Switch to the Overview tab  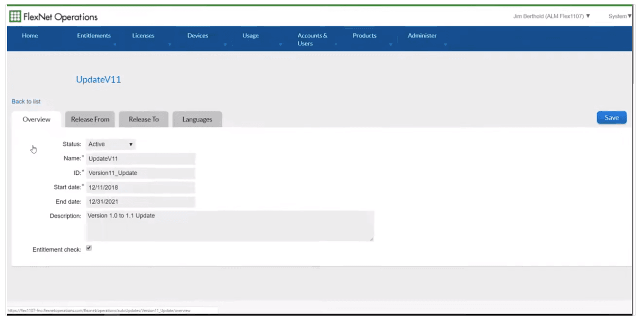click(x=36, y=119)
